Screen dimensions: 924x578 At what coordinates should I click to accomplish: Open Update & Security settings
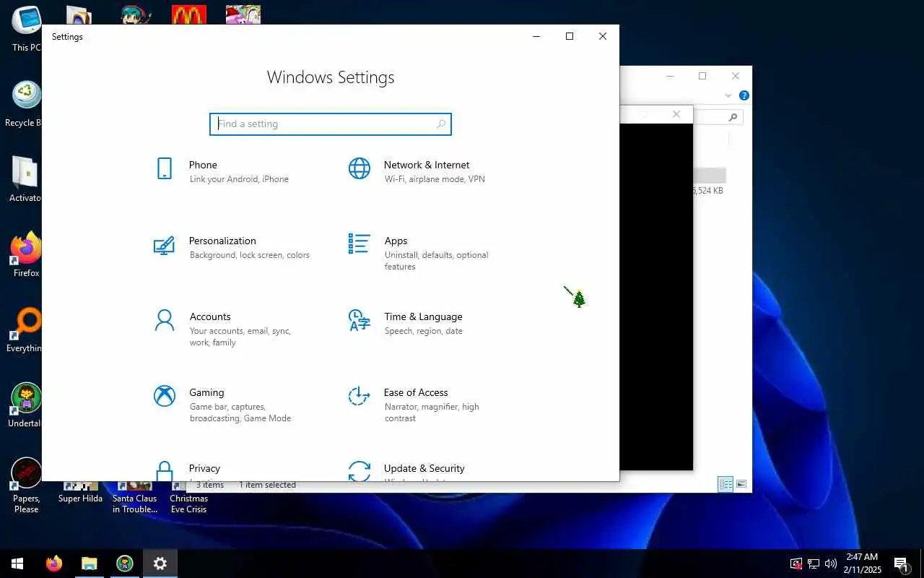coord(406,470)
